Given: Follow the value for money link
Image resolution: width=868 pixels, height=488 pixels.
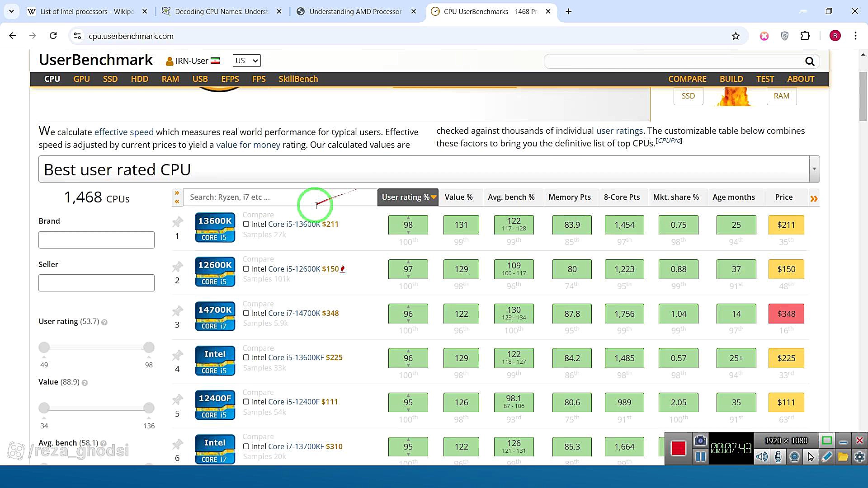Looking at the screenshot, I should click(x=248, y=145).
